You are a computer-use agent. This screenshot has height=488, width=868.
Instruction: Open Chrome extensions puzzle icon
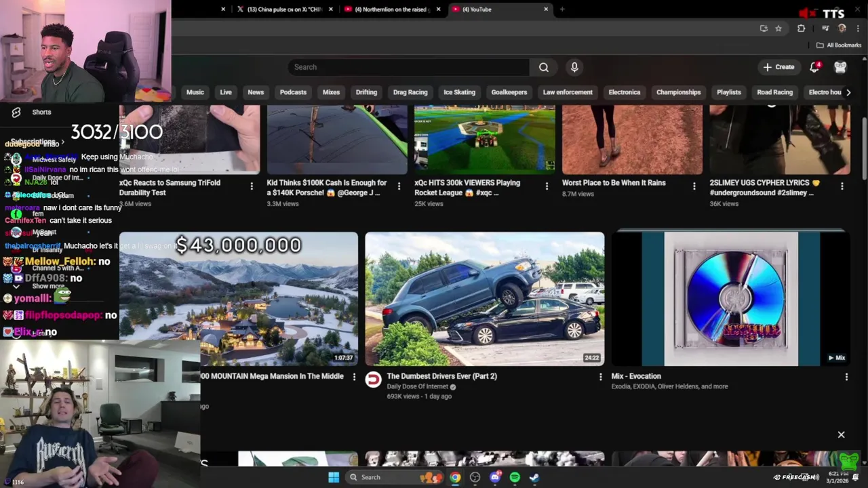click(x=802, y=28)
